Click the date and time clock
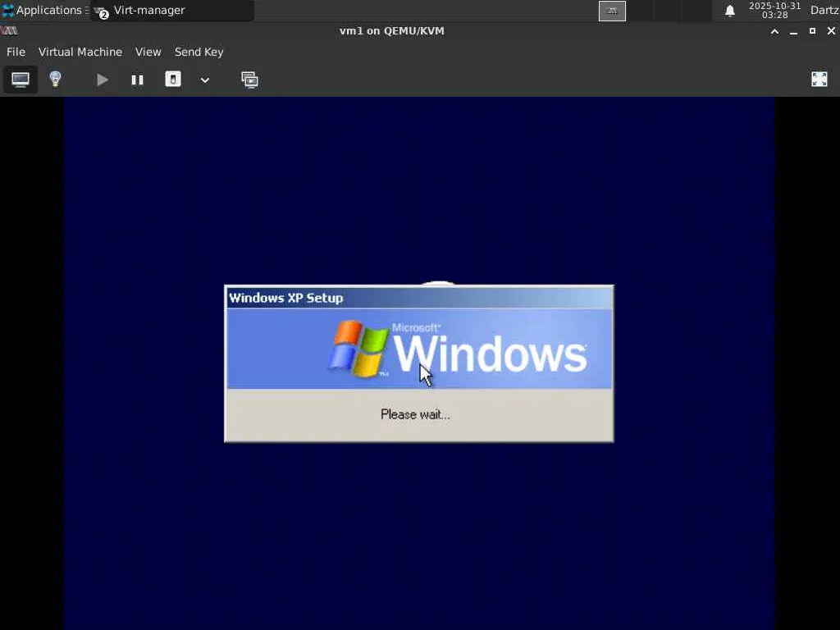Viewport: 840px width, 630px height. click(x=774, y=10)
